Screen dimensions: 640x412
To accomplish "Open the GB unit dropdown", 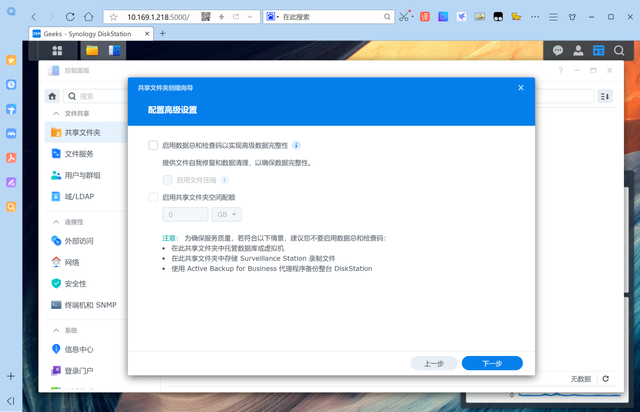I will (x=226, y=214).
